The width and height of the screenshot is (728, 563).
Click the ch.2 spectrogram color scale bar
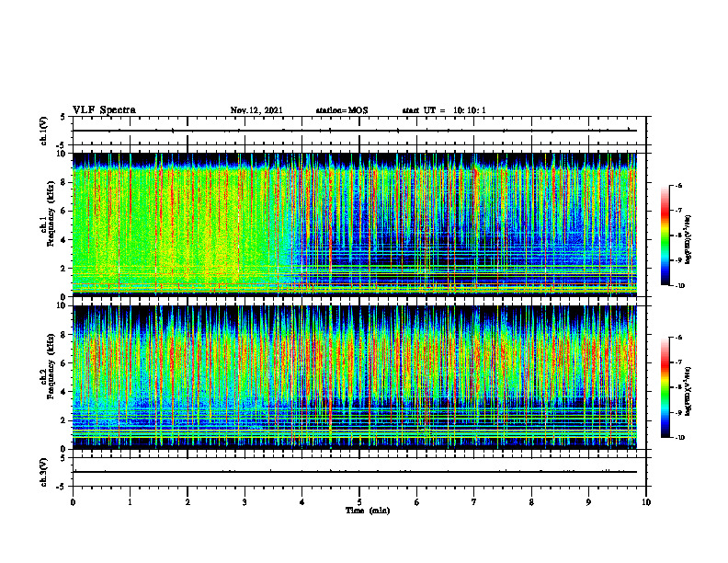[665, 387]
